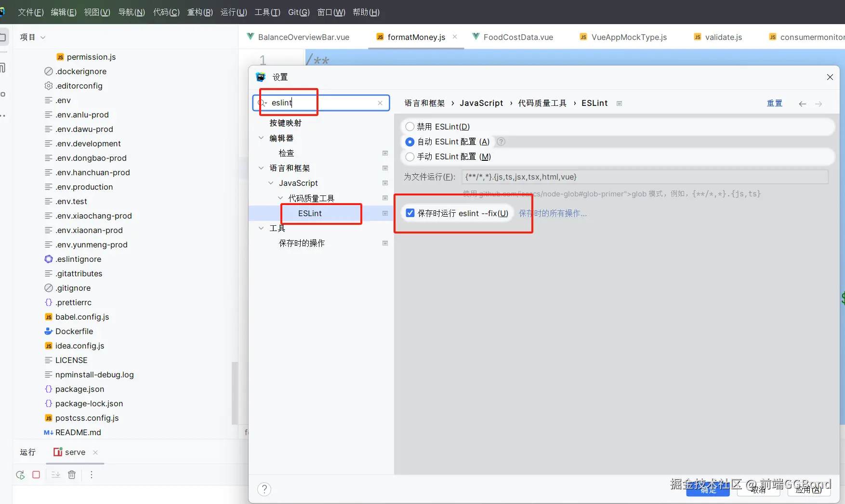The height and width of the screenshot is (504, 845).
Task: Confirm settings with 确定 button
Action: tap(708, 490)
